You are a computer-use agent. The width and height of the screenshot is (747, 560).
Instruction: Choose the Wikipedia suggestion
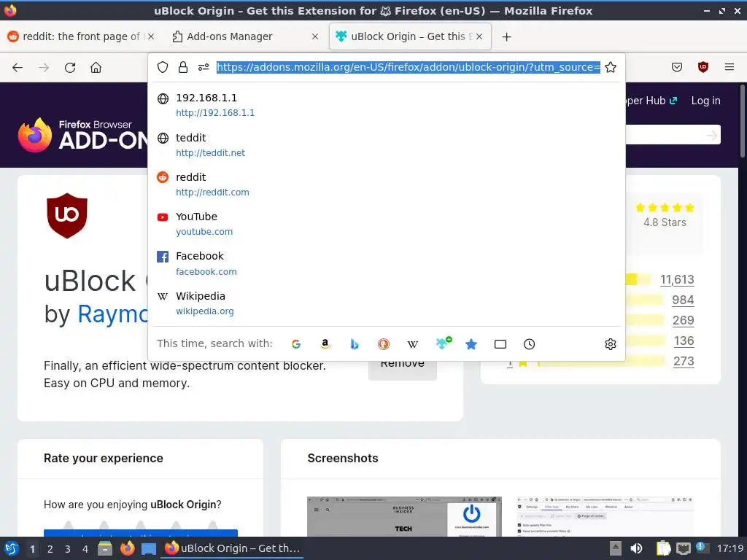click(387, 303)
